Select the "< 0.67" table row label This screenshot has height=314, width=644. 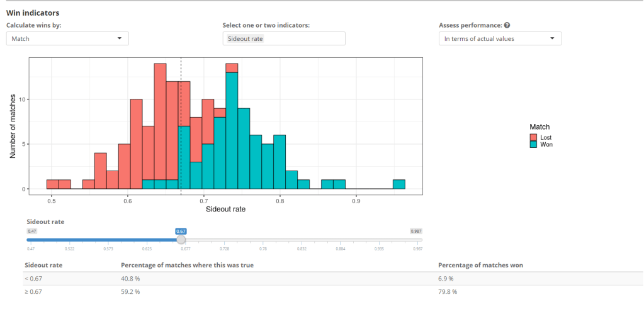point(33,279)
